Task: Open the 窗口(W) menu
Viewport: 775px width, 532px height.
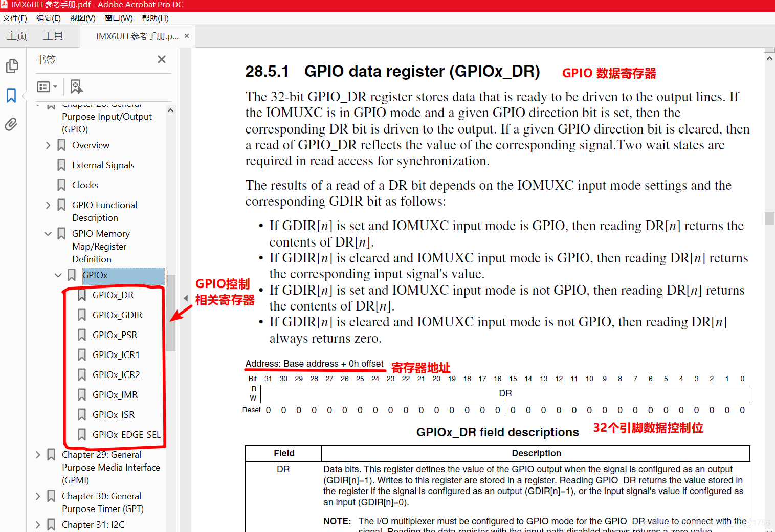Action: tap(119, 18)
